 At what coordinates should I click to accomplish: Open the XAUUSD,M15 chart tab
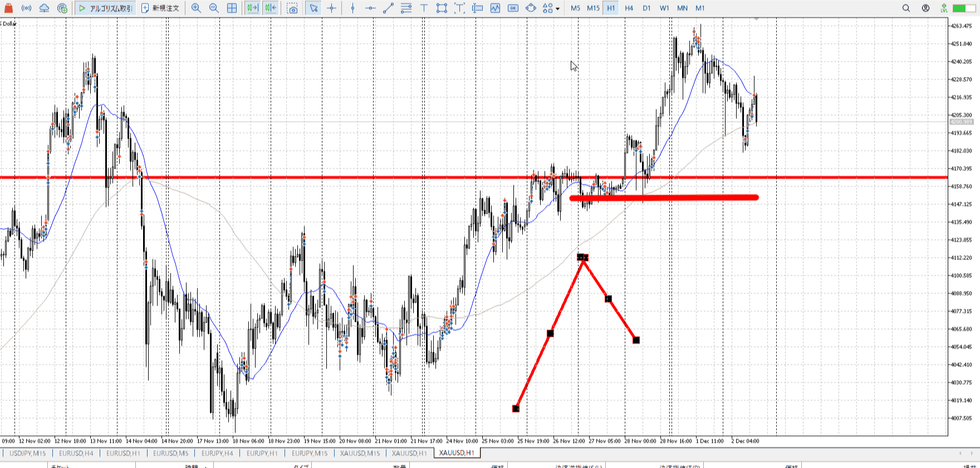[360, 453]
